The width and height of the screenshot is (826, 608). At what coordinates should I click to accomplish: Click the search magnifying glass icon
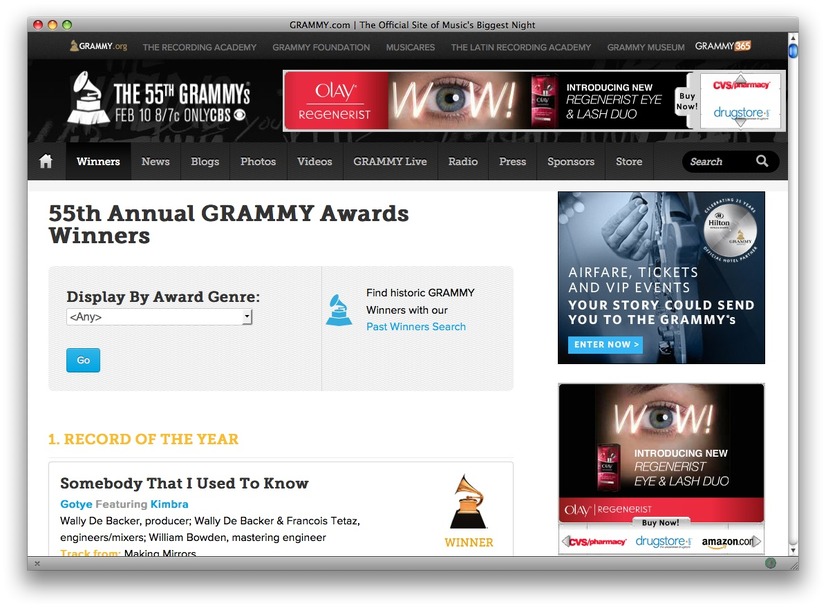pos(762,161)
